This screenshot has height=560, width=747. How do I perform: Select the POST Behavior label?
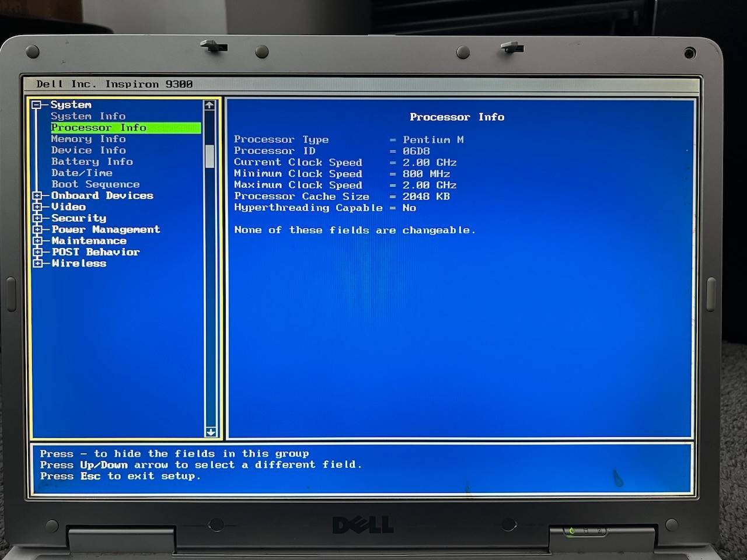coord(96,252)
